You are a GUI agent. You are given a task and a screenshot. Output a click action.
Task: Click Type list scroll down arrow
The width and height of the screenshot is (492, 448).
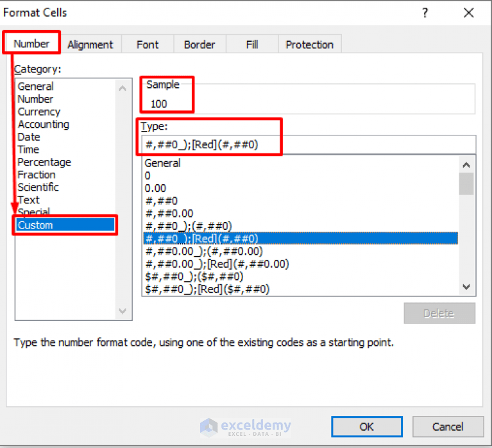coord(466,287)
